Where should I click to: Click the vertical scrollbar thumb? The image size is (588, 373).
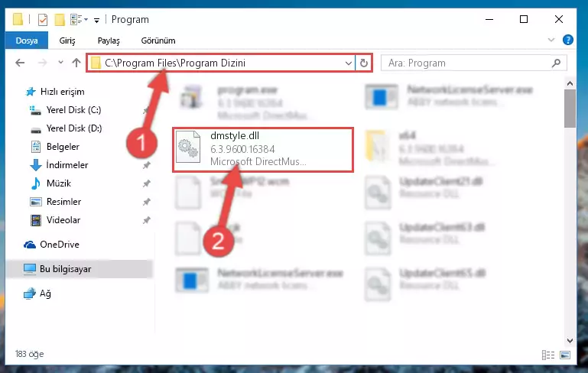pos(570,109)
